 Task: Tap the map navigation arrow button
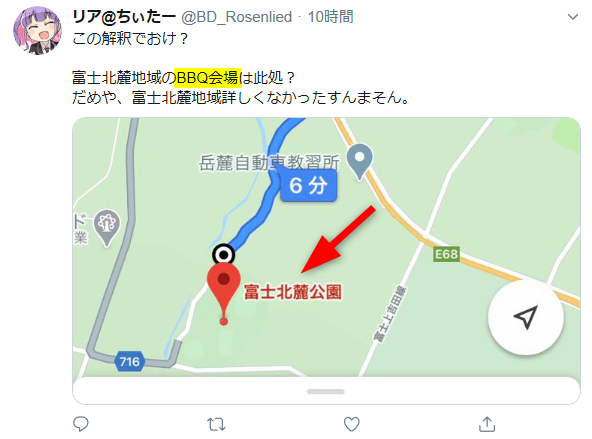click(x=526, y=317)
